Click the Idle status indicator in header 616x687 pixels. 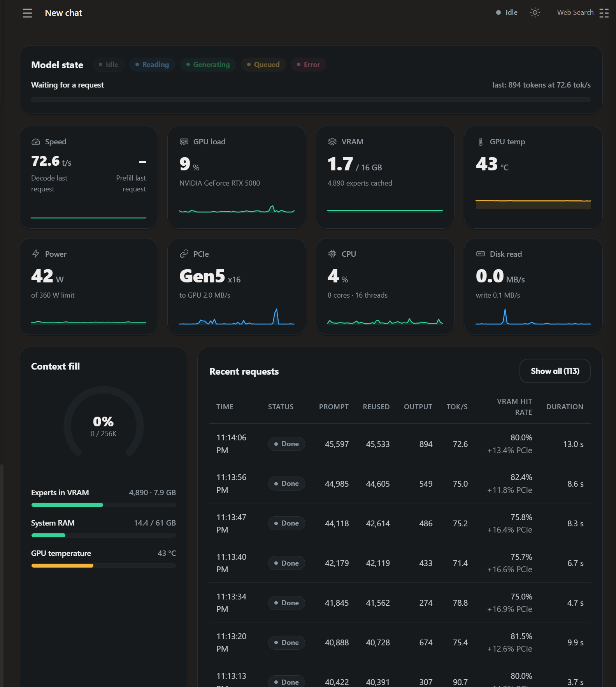coord(507,12)
